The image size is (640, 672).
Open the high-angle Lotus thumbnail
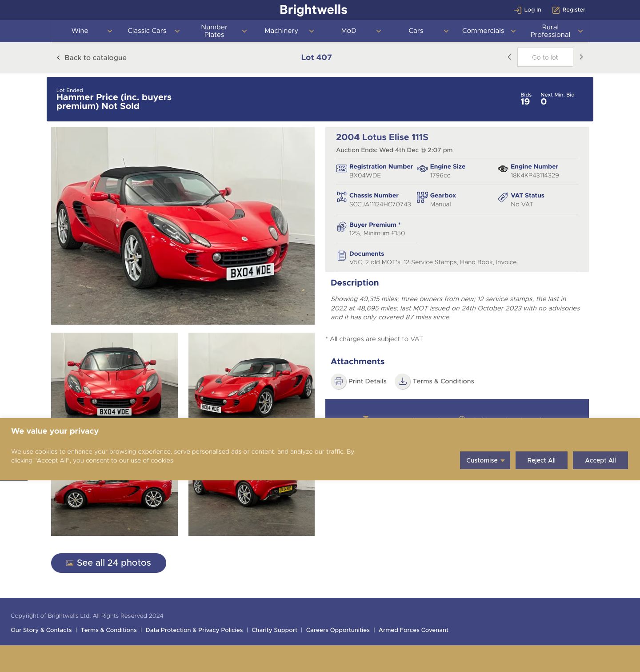(x=252, y=375)
